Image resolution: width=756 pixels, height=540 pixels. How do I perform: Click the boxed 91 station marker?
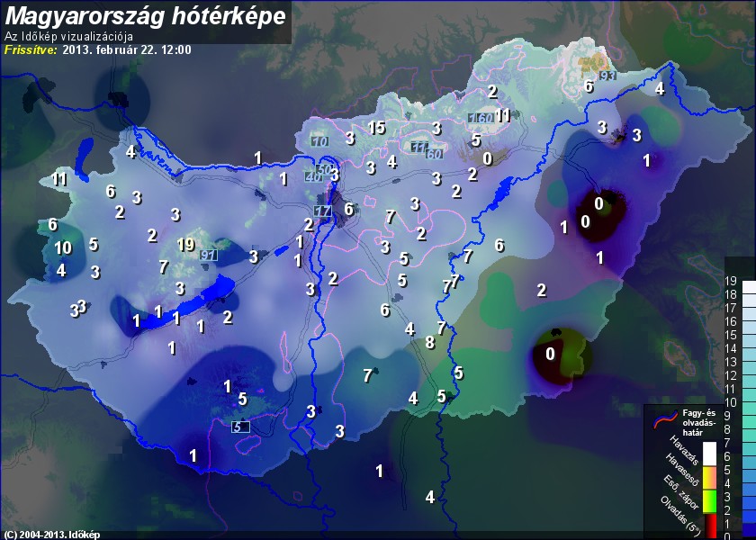coord(209,256)
